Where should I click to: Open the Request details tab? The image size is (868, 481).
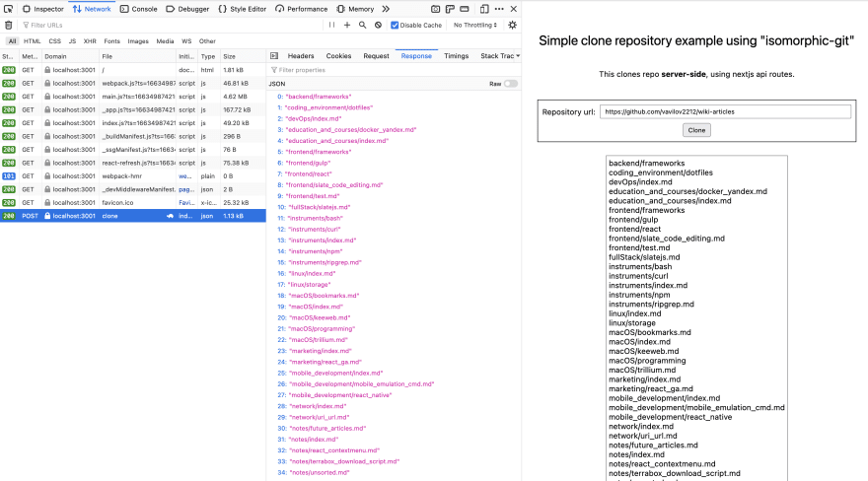pos(377,56)
